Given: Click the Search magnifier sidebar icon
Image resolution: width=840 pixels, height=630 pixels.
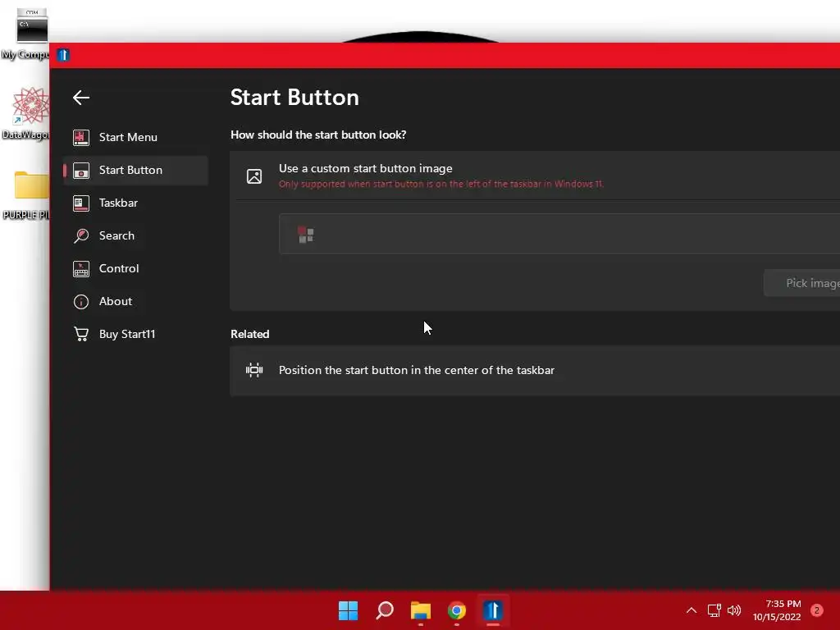Looking at the screenshot, I should pos(81,235).
